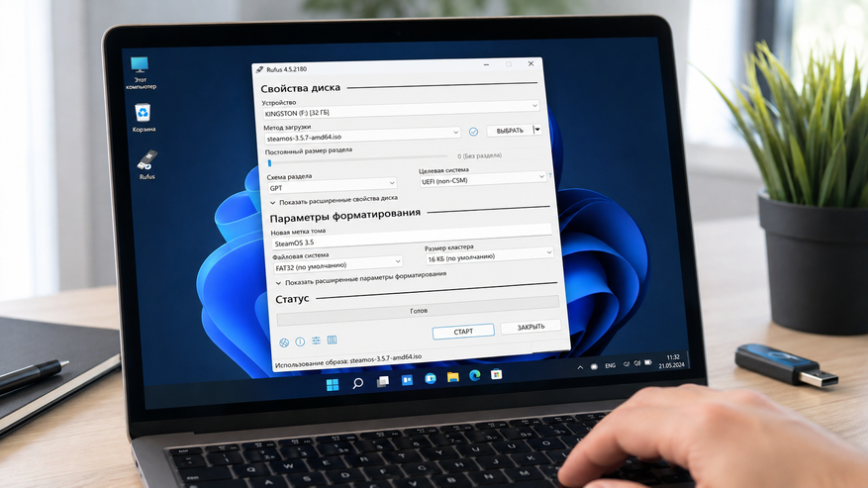Open the Целевая система dropdown
Screen dimensions: 868x488
click(483, 179)
